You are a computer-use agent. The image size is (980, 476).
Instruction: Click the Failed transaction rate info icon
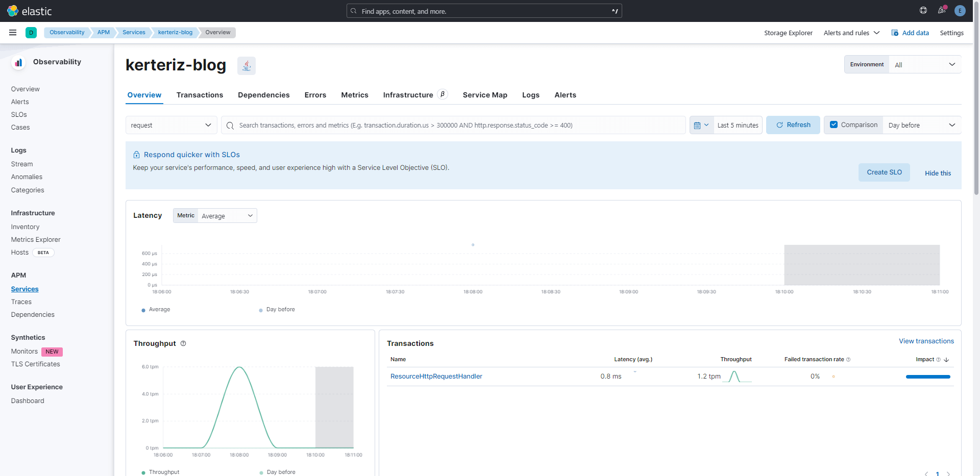848,360
